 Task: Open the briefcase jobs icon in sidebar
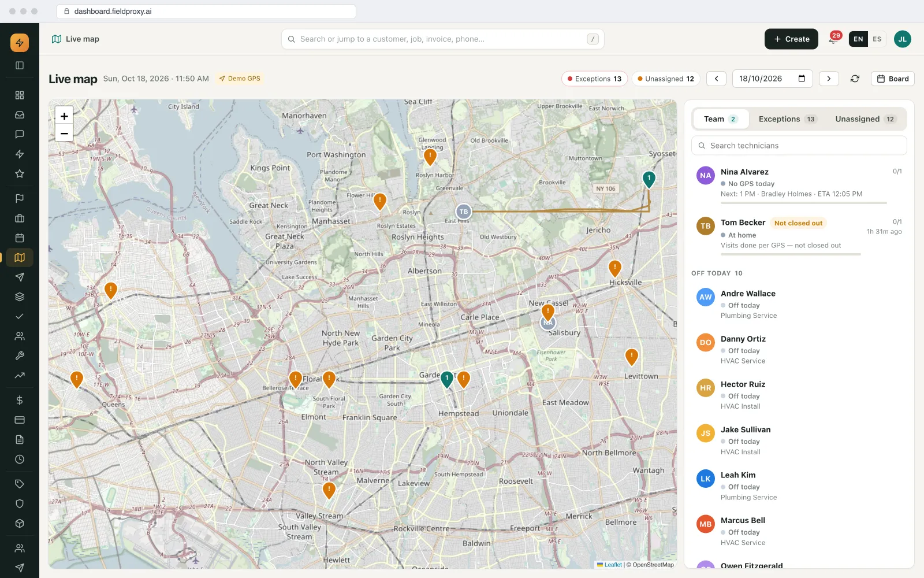pos(20,218)
